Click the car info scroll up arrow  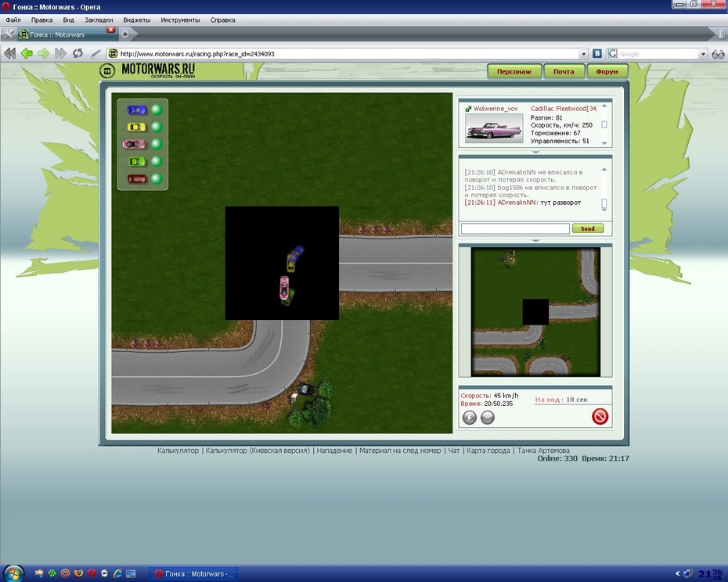[604, 106]
